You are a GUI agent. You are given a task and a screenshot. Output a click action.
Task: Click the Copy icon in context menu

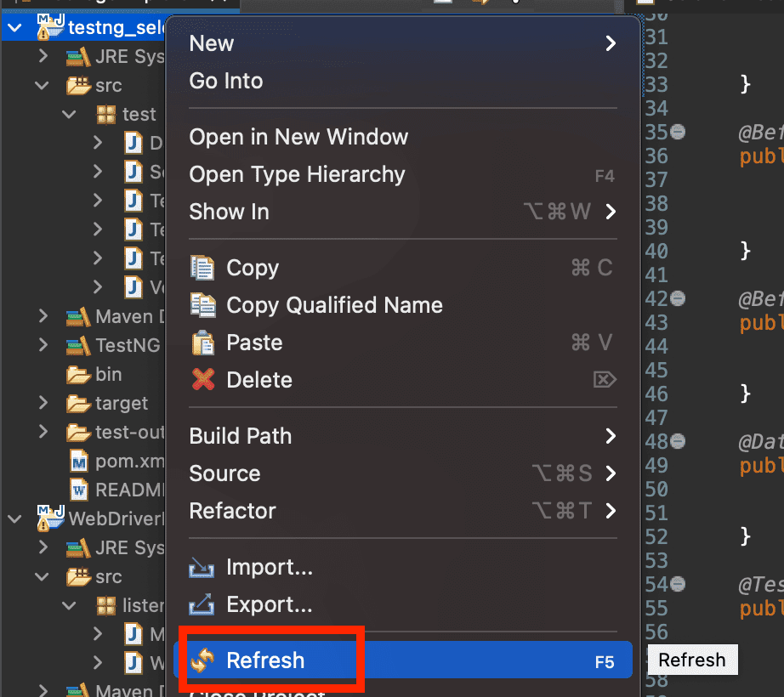[203, 268]
